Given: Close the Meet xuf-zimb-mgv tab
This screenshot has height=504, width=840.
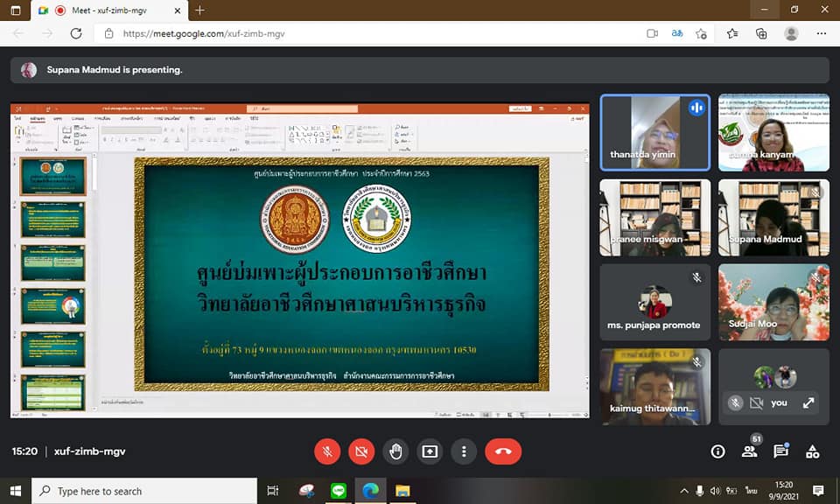Looking at the screenshot, I should tap(178, 10).
